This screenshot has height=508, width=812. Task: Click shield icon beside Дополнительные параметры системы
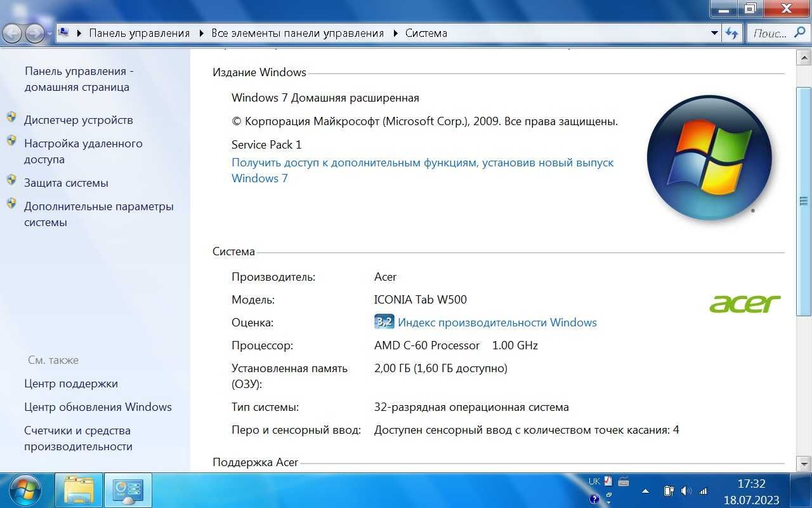(x=11, y=204)
